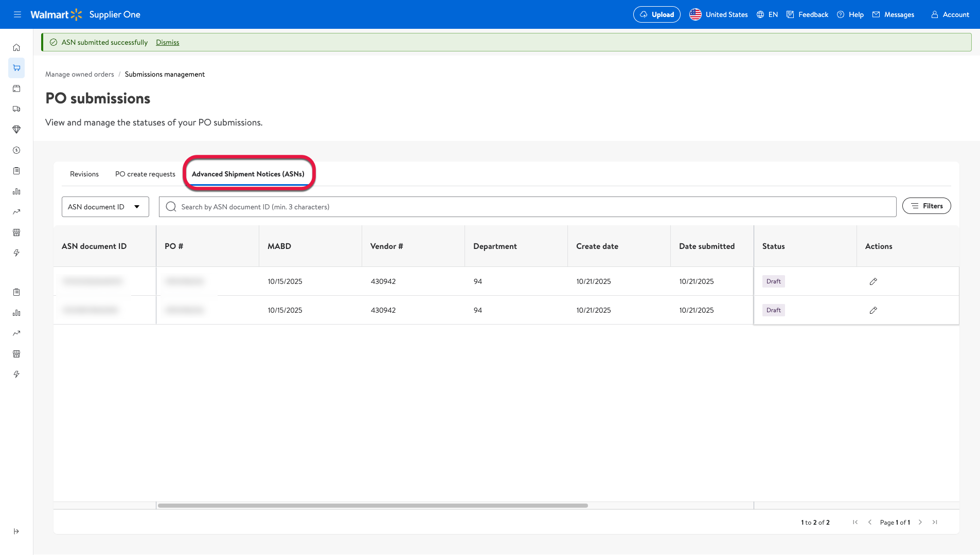Edit the second draft ASN row
The height and width of the screenshot is (555, 980).
pyautogui.click(x=873, y=310)
